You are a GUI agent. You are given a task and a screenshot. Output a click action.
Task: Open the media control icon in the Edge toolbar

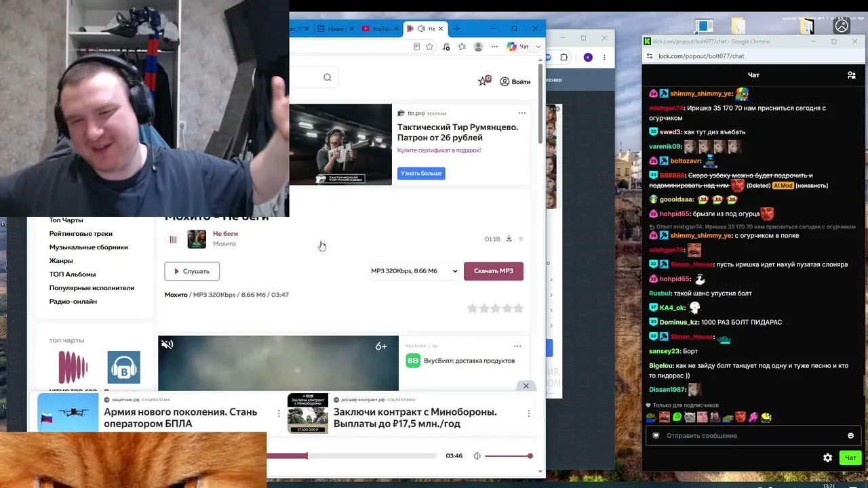pos(446,47)
